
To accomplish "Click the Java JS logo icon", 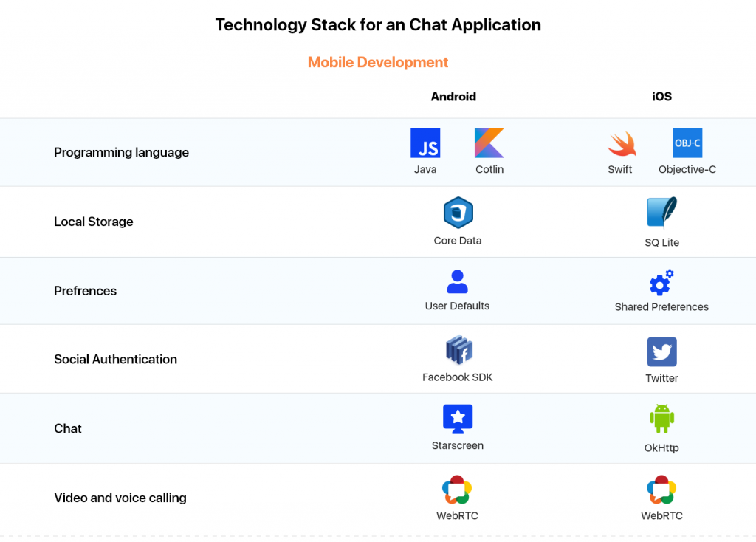I will (x=425, y=143).
